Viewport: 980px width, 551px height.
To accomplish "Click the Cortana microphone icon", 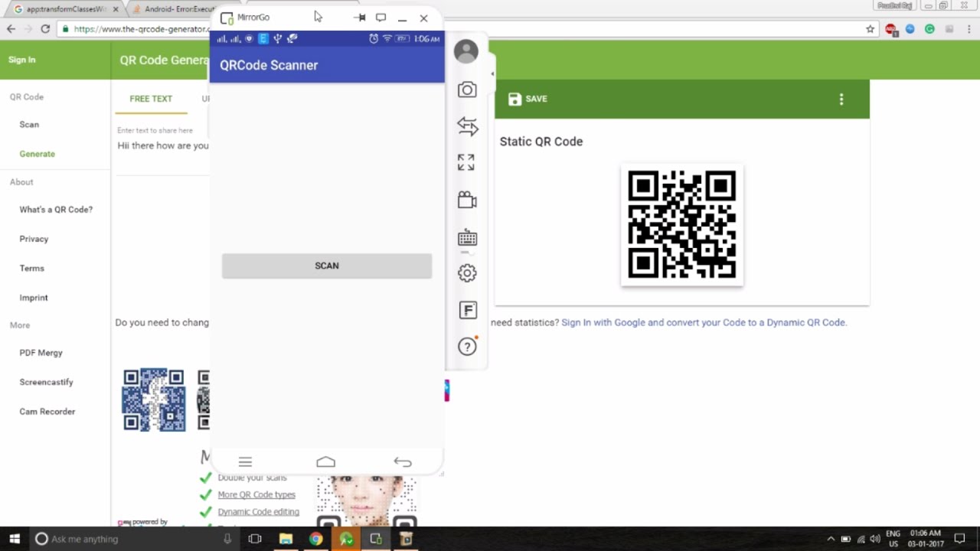I will 227,539.
